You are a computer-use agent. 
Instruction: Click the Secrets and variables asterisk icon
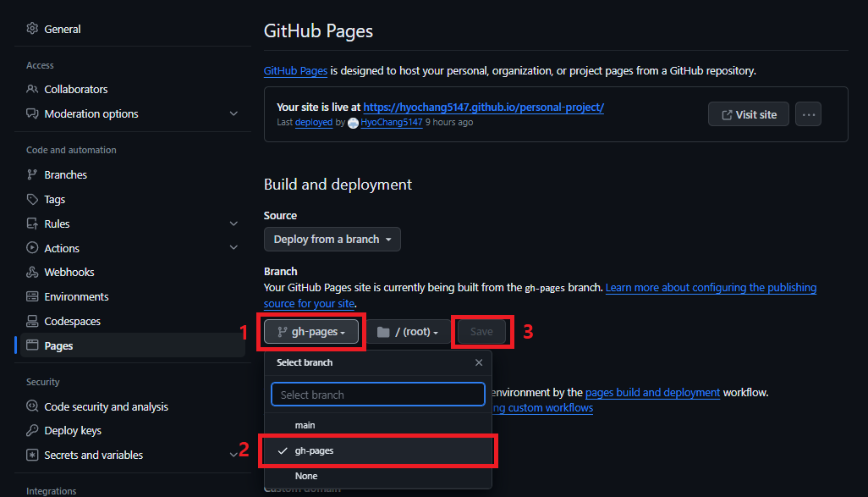pyautogui.click(x=32, y=455)
